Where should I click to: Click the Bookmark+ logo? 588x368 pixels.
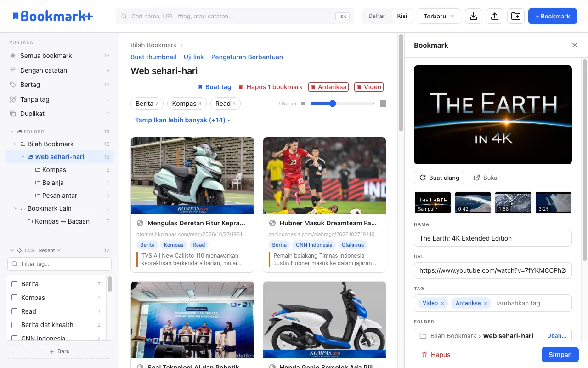click(52, 16)
